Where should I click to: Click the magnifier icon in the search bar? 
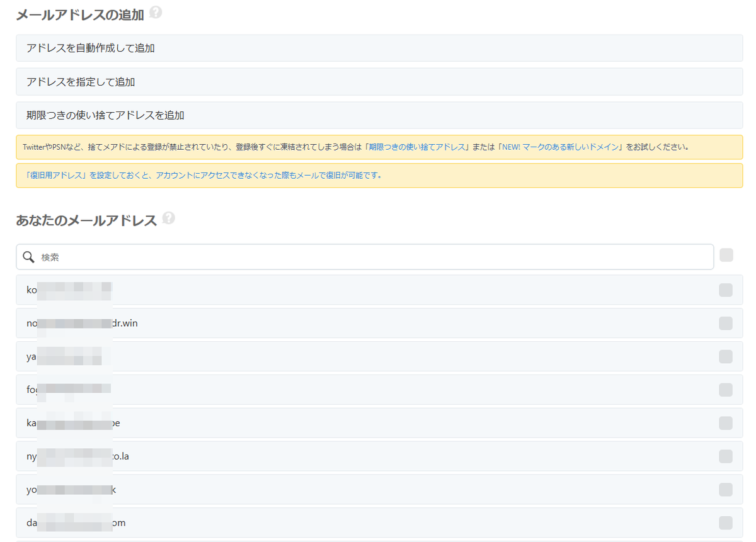pos(28,257)
